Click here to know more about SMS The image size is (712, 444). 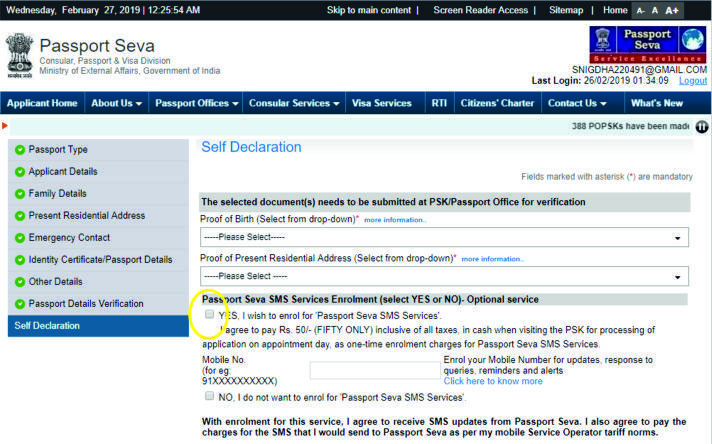(493, 381)
